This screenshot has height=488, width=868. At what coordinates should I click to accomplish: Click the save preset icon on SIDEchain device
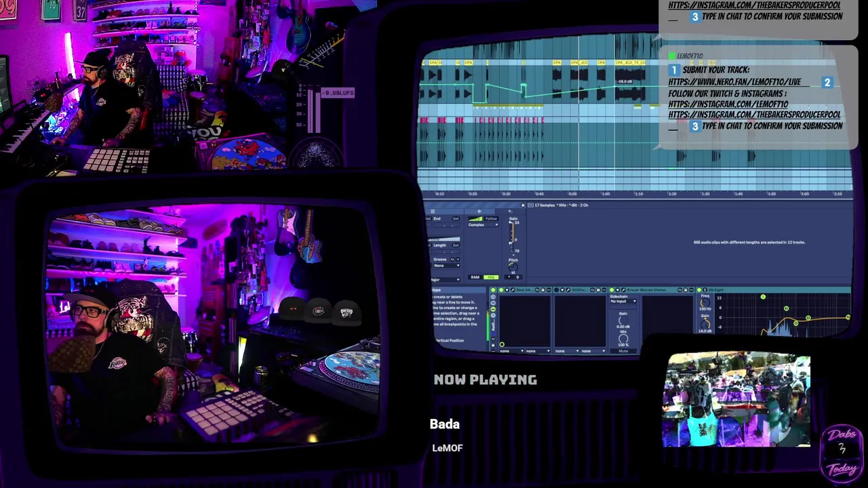point(598,289)
